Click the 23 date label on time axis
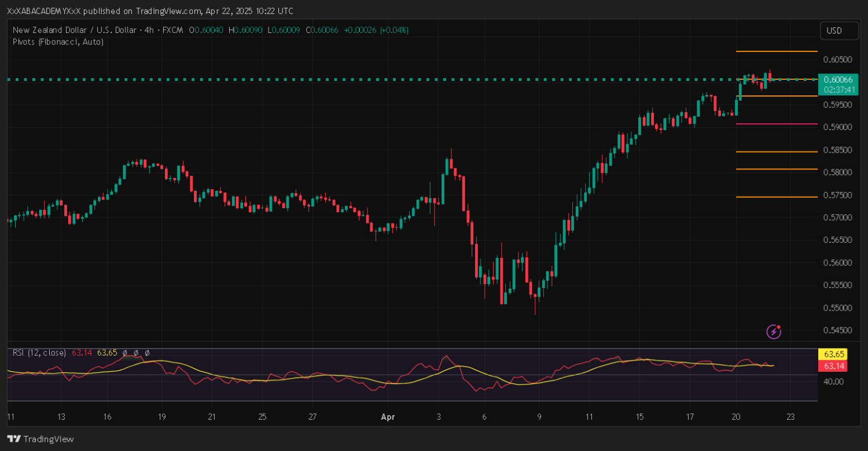868x451 pixels. pyautogui.click(x=790, y=416)
